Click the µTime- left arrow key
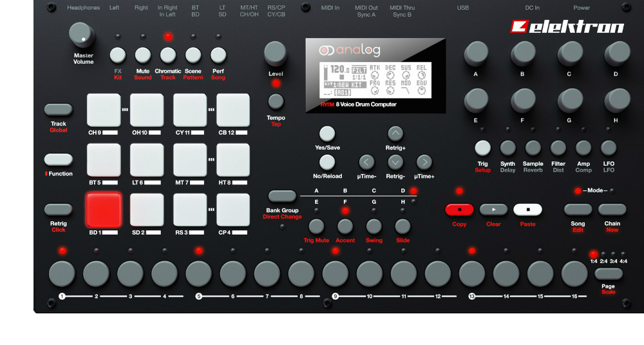Viewport: 644px width, 345px height. pyautogui.click(x=366, y=162)
